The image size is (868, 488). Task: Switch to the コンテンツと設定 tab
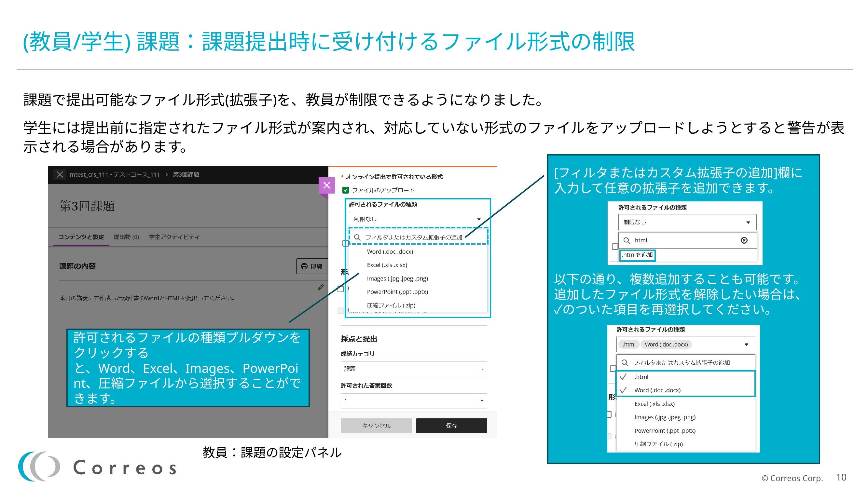[x=81, y=237]
